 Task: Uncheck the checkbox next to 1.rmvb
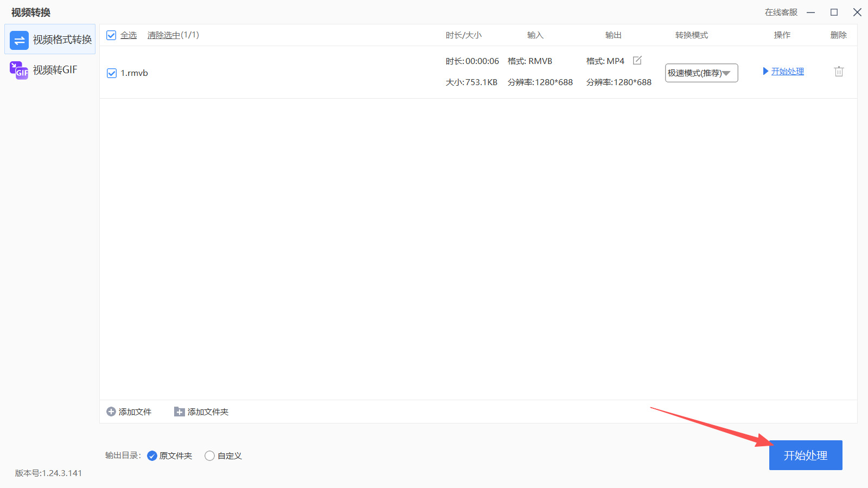[x=111, y=73]
